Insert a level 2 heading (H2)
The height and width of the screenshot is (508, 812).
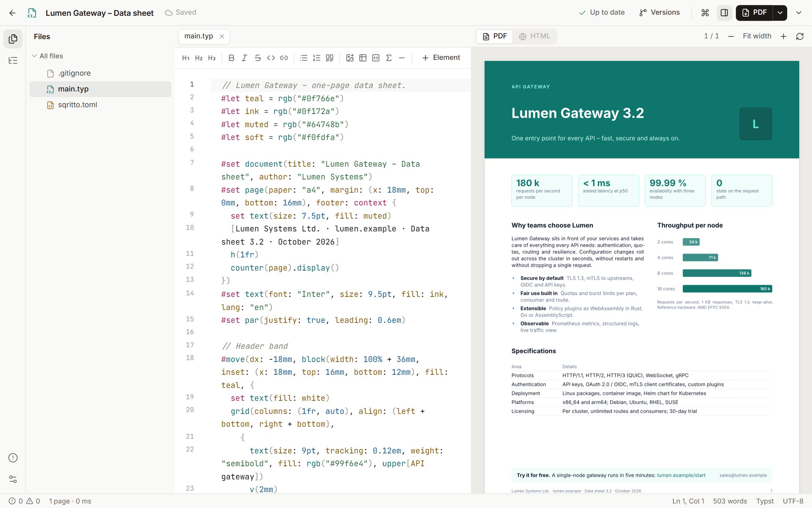(199, 58)
